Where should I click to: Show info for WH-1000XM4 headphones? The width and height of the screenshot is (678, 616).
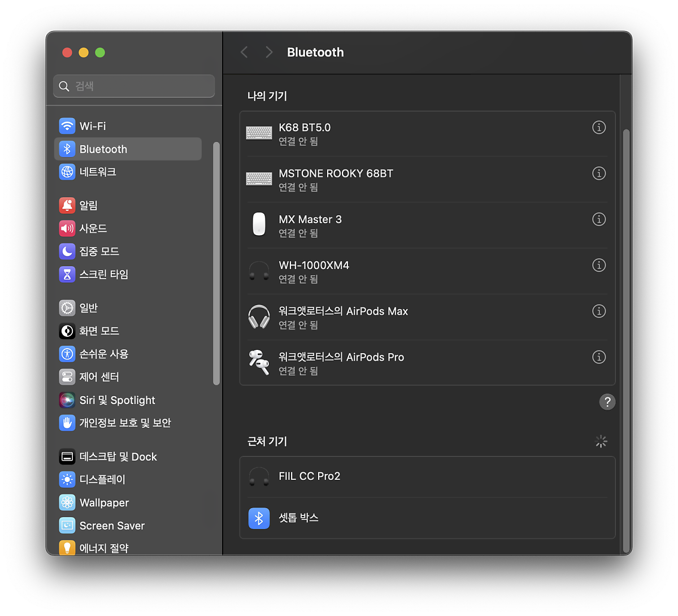(x=599, y=265)
